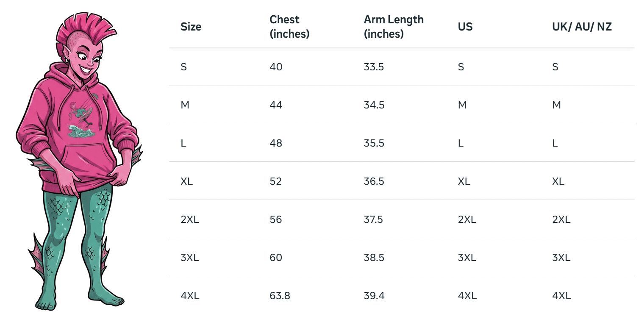Click the arm length value 39.4
The width and height of the screenshot is (644, 325).
pyautogui.click(x=374, y=296)
